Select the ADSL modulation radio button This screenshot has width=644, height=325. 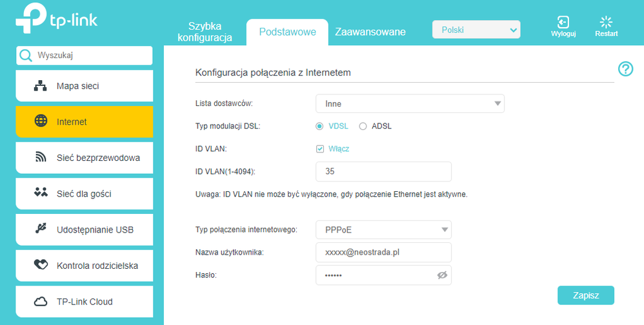click(363, 126)
